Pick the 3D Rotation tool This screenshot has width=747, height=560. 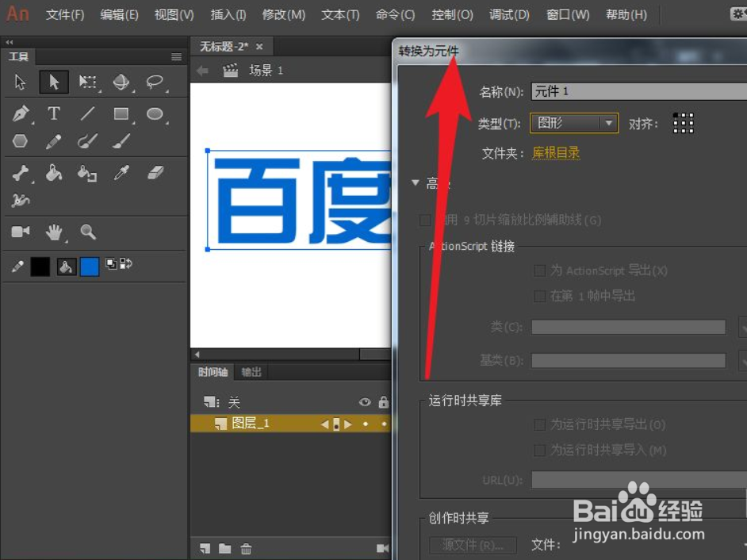pos(121,82)
